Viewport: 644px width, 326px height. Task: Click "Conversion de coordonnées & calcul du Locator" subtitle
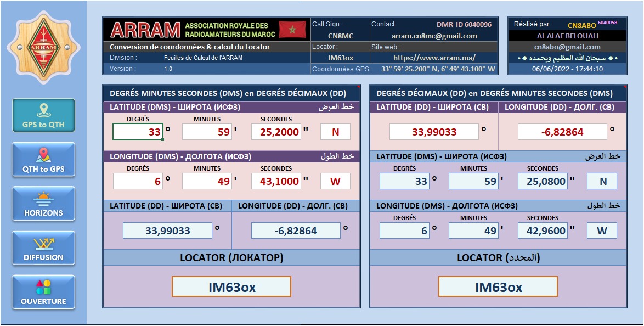(x=190, y=47)
